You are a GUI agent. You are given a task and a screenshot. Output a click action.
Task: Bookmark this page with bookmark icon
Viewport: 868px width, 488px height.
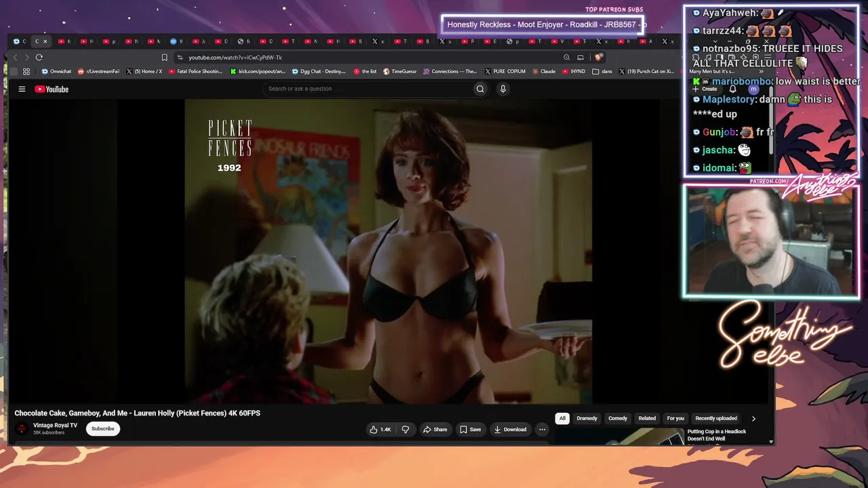point(164,58)
